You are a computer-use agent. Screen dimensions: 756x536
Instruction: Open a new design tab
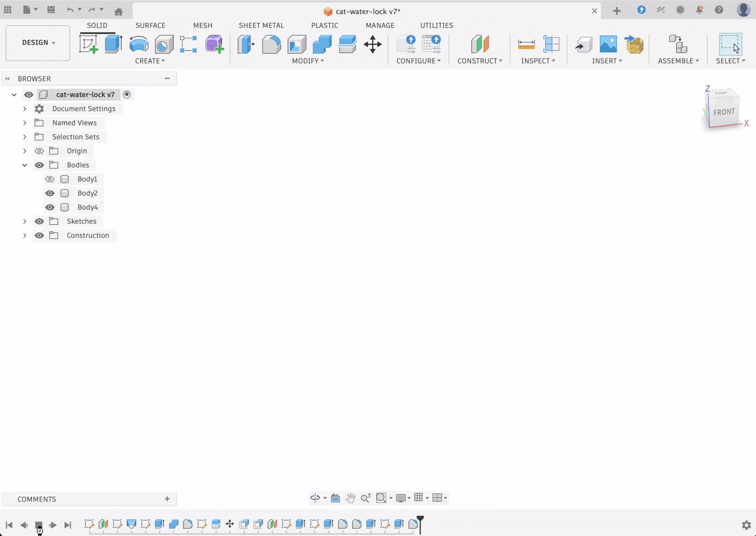point(616,11)
